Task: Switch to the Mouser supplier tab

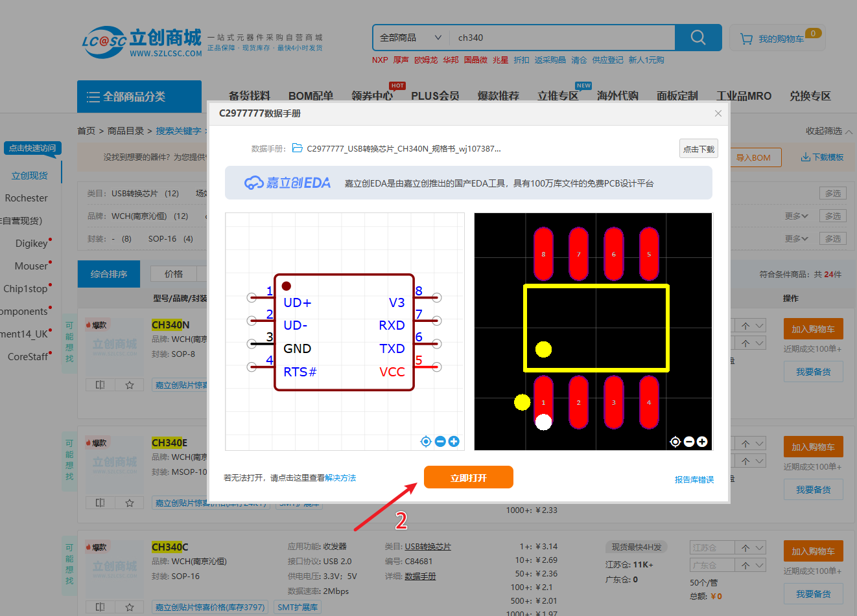Action: pyautogui.click(x=31, y=266)
